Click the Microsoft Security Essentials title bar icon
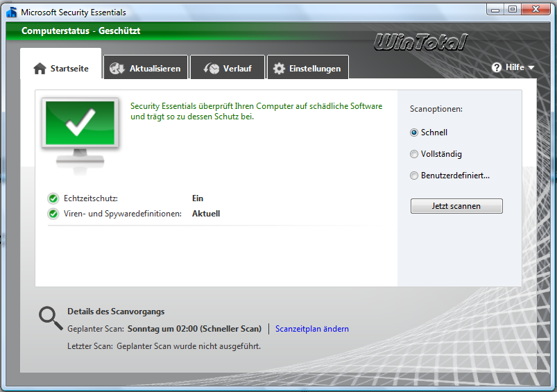The width and height of the screenshot is (557, 392). coord(12,12)
